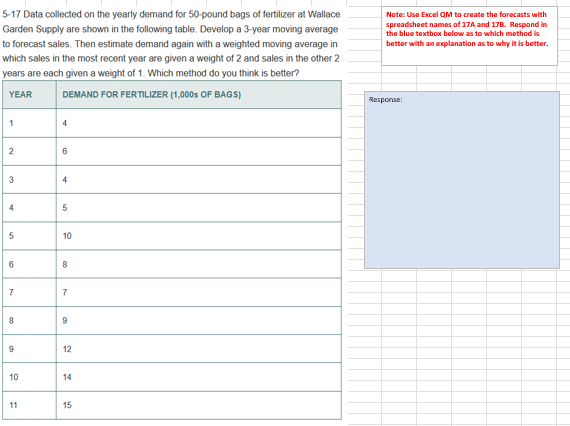Image resolution: width=570 pixels, height=426 pixels.
Task: Click year 10 cell in YEAR column
Action: coord(29,377)
